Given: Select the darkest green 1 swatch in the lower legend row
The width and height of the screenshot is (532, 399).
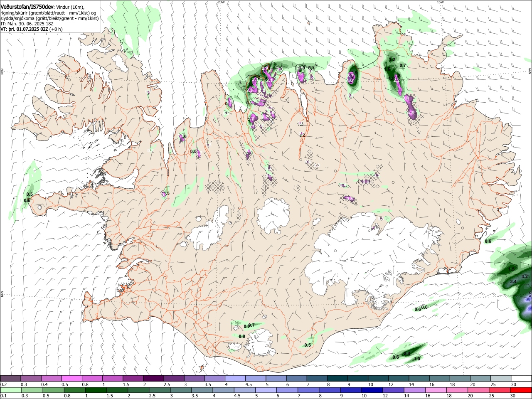Looking at the screenshot, I should coord(96,390).
